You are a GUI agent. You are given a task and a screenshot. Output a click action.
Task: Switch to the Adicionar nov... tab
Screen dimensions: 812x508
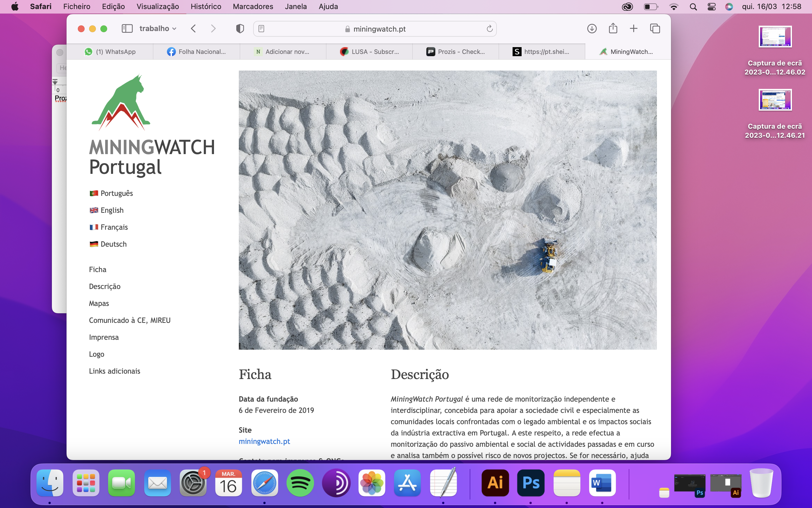click(283, 52)
